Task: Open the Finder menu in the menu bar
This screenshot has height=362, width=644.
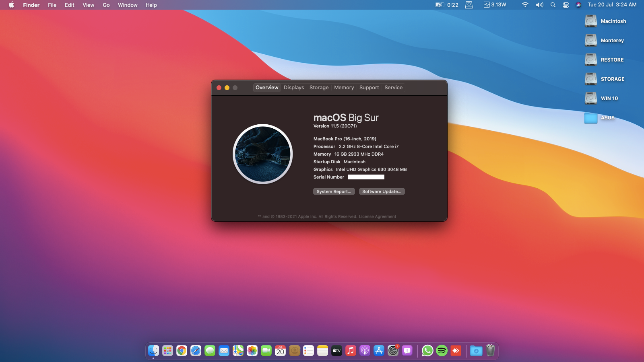Action: pos(31,5)
